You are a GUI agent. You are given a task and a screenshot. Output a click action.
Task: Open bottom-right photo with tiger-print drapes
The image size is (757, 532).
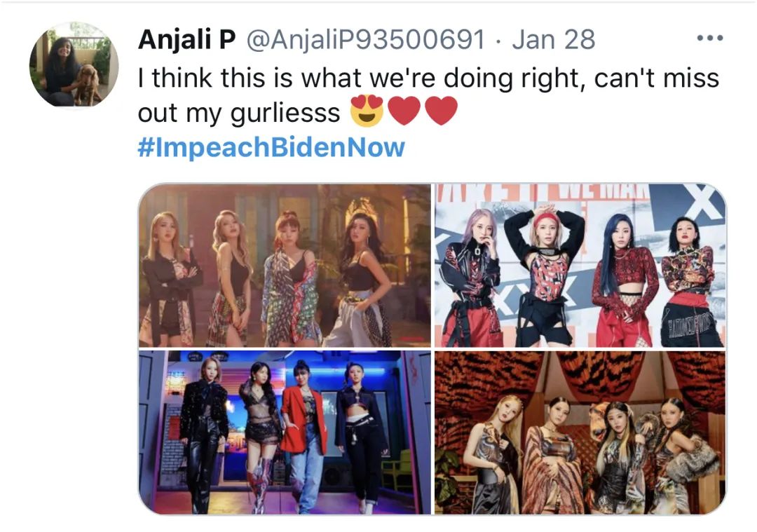(580, 432)
